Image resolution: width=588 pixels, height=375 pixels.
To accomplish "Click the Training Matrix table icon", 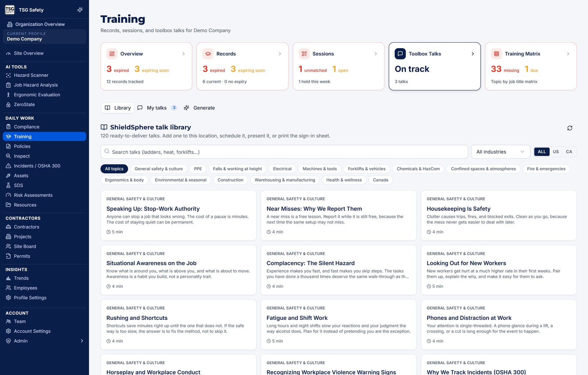I will pos(496,54).
